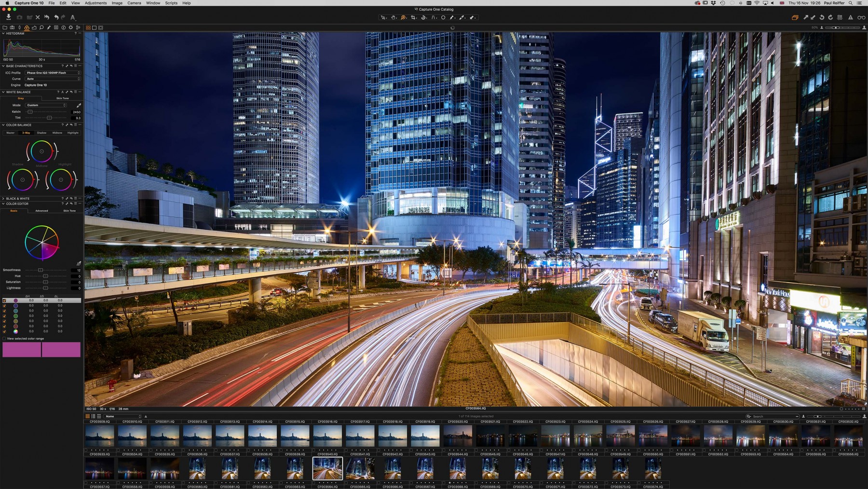Switch to the Skin Tone tab in White Balance

62,98
